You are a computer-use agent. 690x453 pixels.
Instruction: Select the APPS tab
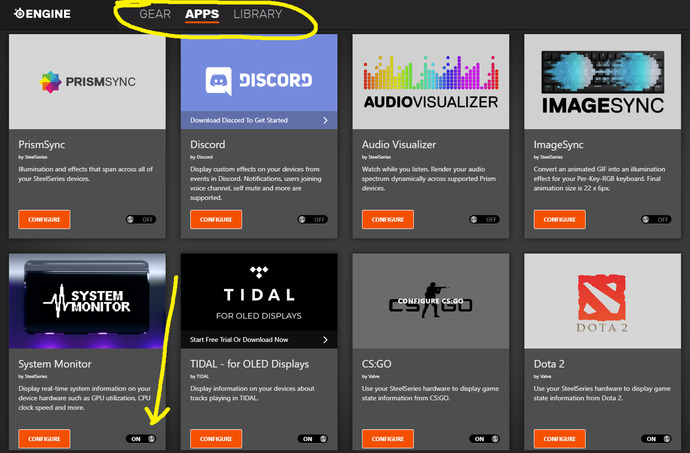coord(202,14)
